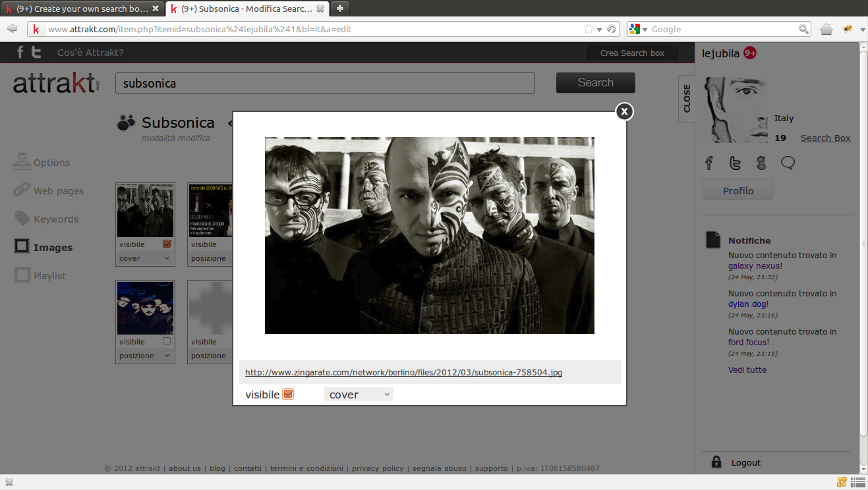Image resolution: width=868 pixels, height=490 pixels.
Task: Go back with browser back arrow
Action: pos(12,29)
